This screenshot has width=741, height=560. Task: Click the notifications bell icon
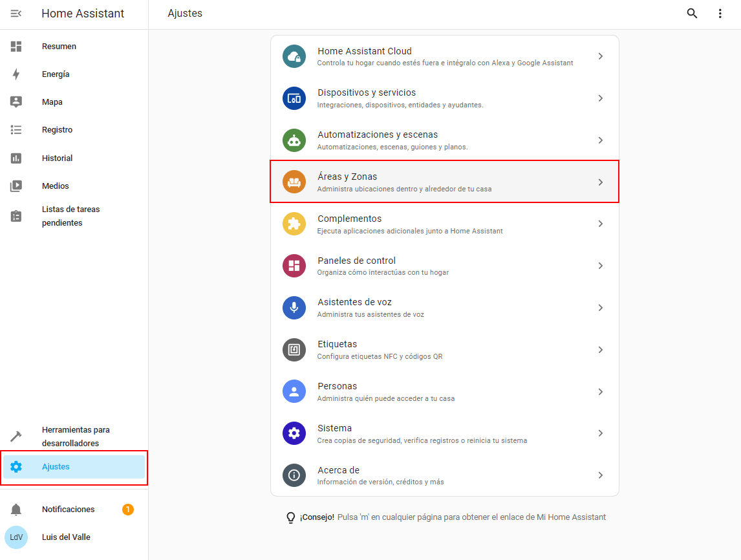coord(16,510)
